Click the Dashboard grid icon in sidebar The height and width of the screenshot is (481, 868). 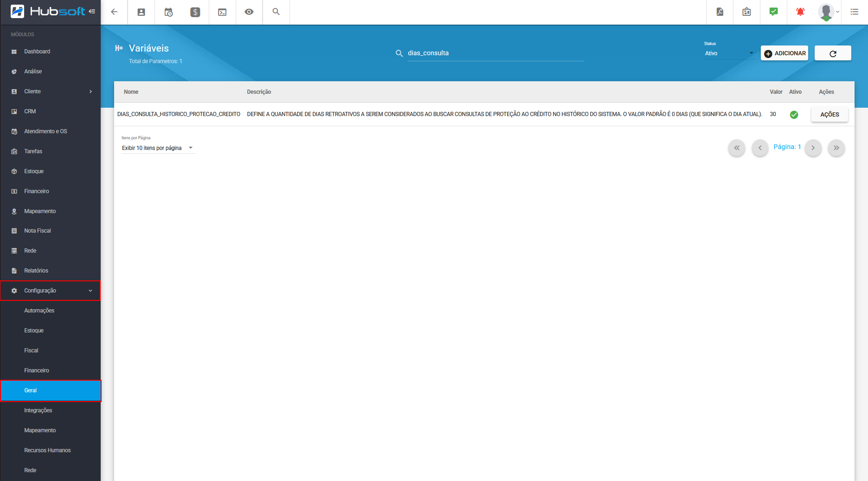click(14, 52)
